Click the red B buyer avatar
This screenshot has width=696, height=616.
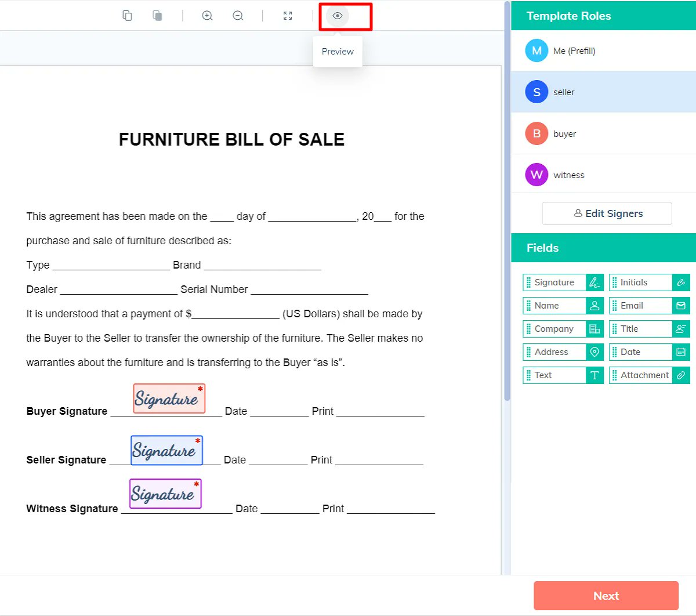click(536, 133)
